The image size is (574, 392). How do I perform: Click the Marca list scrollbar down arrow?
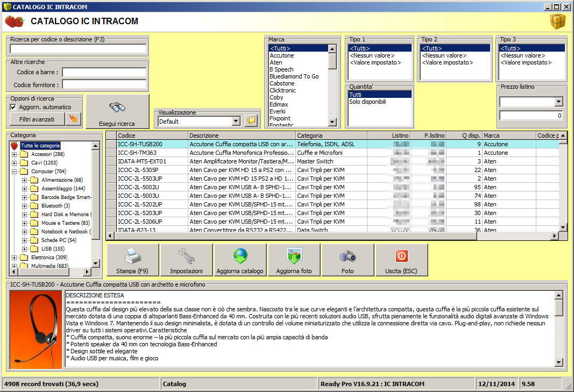click(x=332, y=122)
